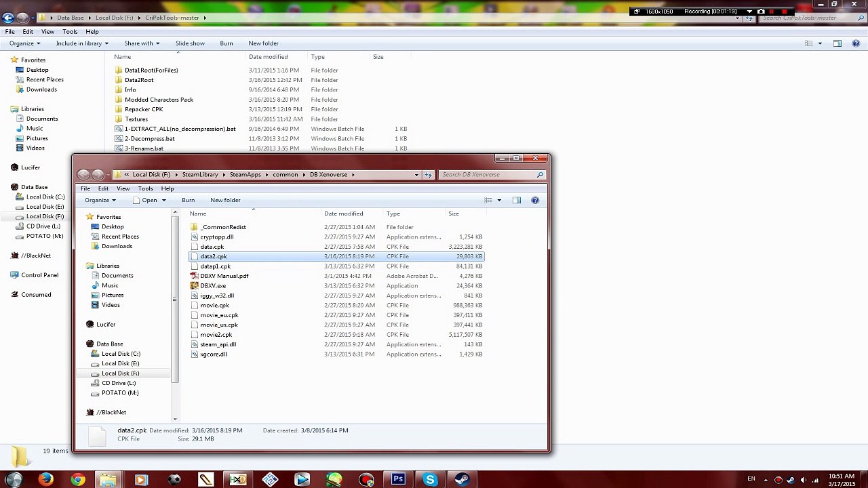
Task: Launch Google Chrome from the taskbar
Action: [78, 480]
